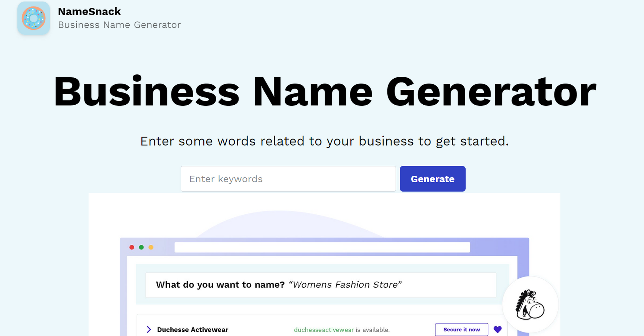The image size is (644, 336).
Task: Click the Womens Fashion Store example text
Action: pyautogui.click(x=345, y=285)
